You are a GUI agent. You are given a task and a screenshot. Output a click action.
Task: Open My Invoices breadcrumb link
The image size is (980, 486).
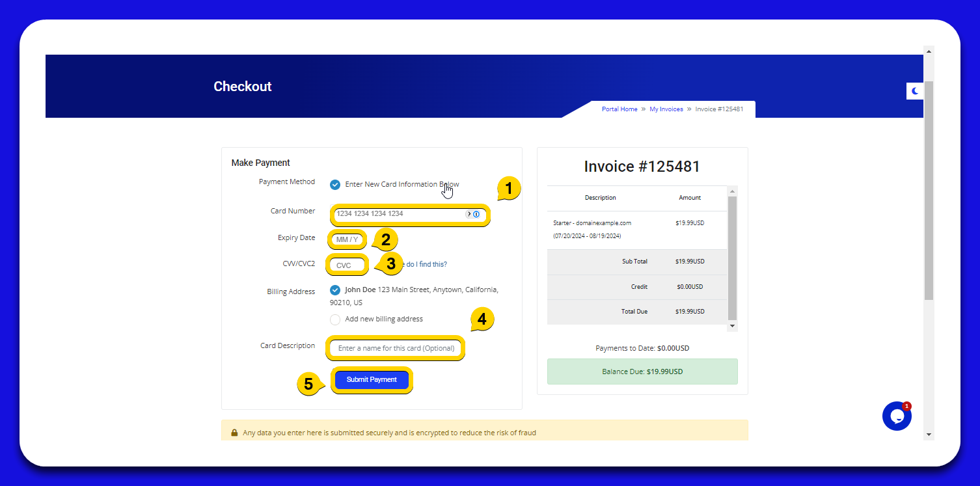click(666, 109)
